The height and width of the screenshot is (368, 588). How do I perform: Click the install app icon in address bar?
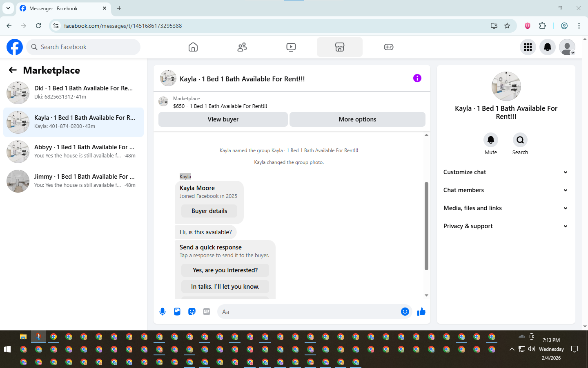click(494, 26)
